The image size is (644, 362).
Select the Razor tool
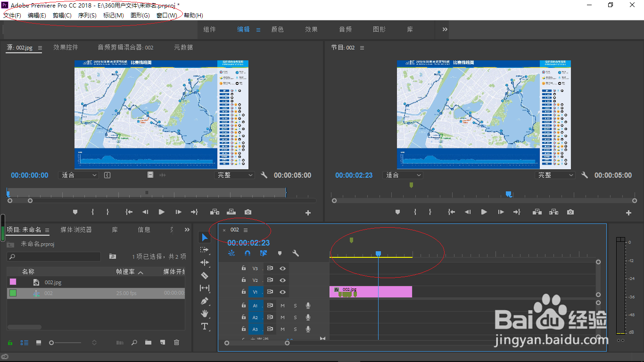(x=205, y=275)
